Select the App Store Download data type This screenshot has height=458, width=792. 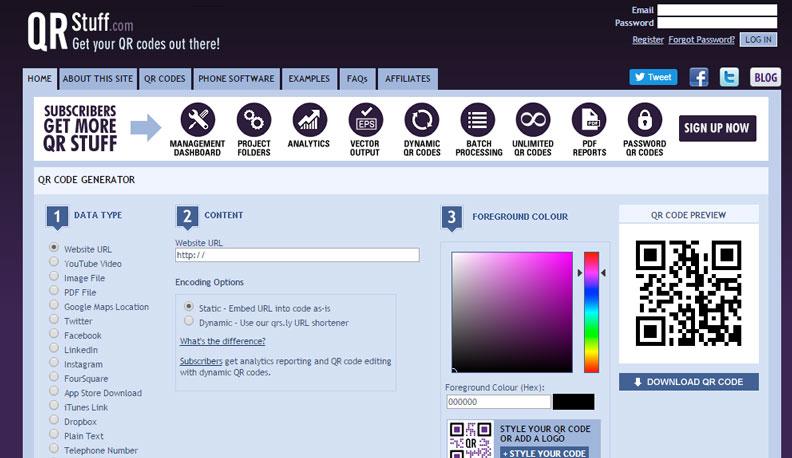point(54,391)
